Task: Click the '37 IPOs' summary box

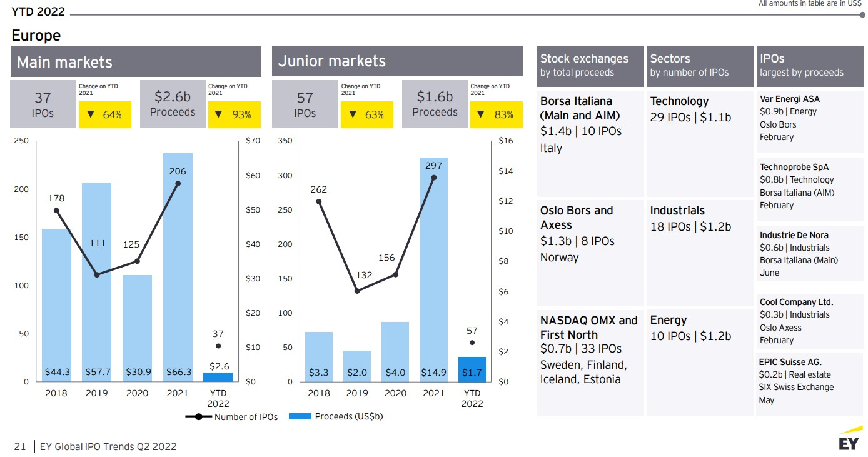Action: [43, 104]
